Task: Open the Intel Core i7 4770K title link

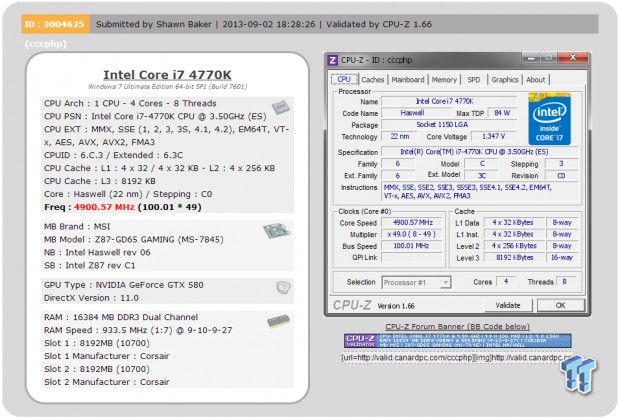Action: point(167,75)
